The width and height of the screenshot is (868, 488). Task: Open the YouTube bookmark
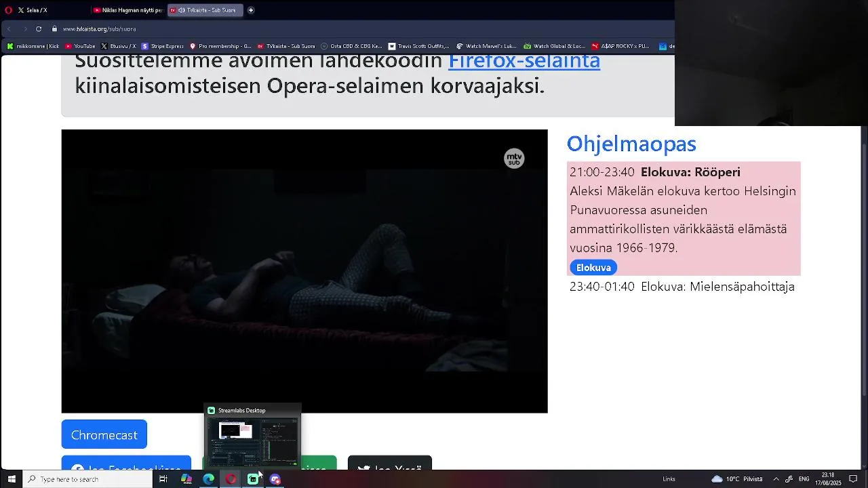pyautogui.click(x=80, y=46)
